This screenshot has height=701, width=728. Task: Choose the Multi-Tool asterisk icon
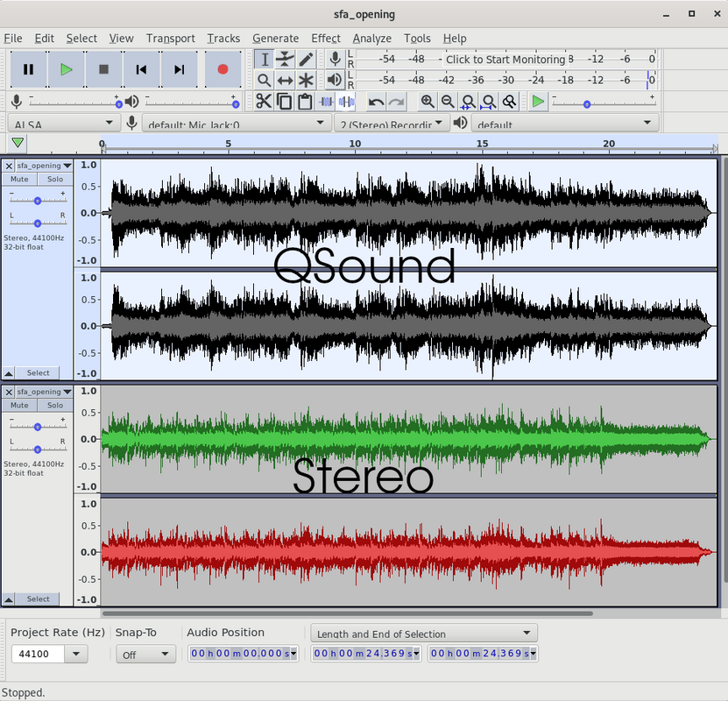pyautogui.click(x=306, y=81)
